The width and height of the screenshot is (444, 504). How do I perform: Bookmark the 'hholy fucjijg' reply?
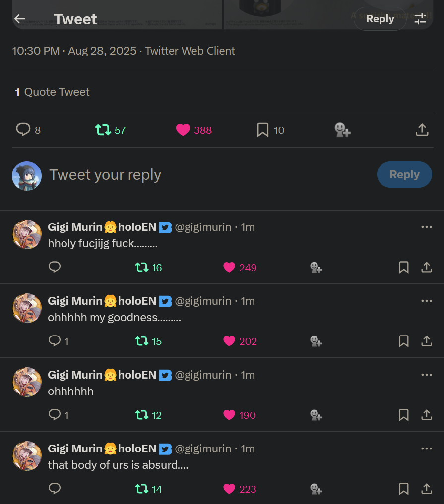404,268
